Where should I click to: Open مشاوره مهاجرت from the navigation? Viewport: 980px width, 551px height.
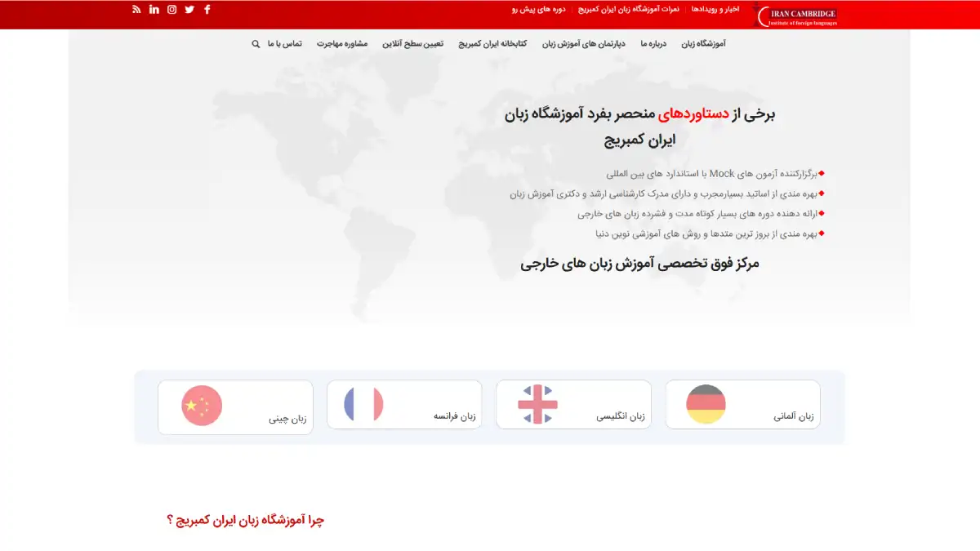[x=343, y=44]
